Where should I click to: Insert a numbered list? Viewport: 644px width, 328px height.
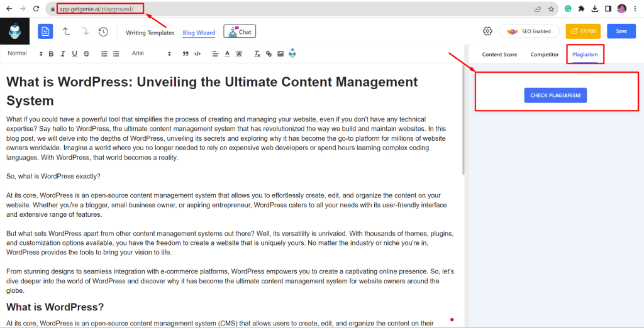[104, 54]
